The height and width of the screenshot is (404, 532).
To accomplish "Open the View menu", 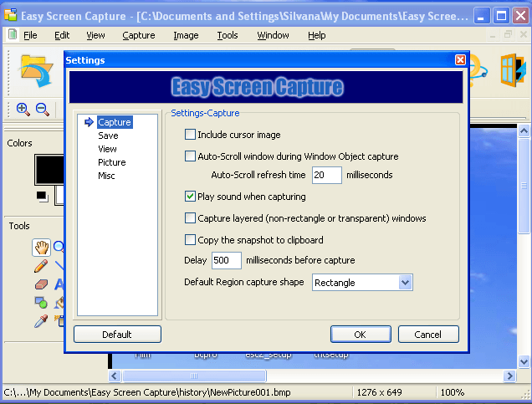I will point(95,35).
